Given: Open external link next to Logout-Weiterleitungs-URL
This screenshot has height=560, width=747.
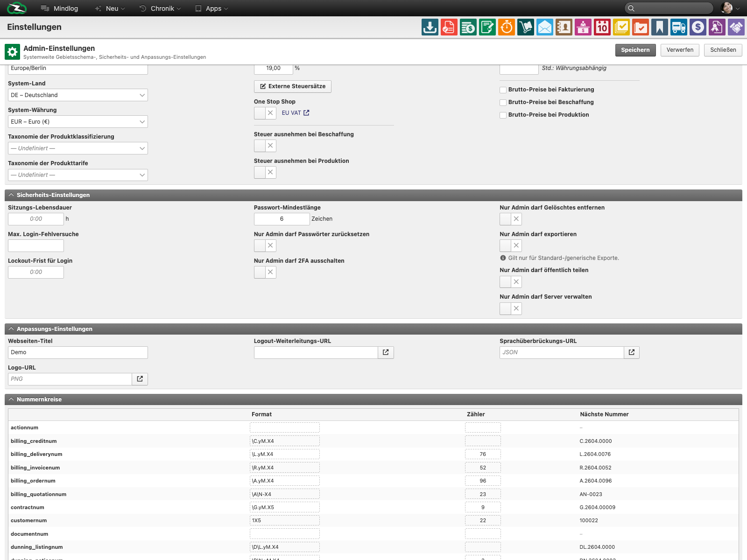Looking at the screenshot, I should pos(386,352).
